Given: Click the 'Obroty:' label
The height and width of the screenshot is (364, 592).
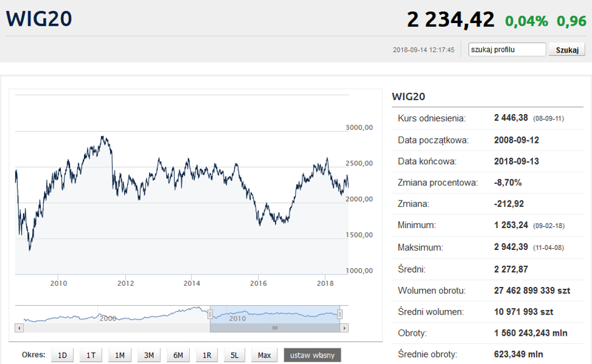Looking at the screenshot, I should [412, 333].
